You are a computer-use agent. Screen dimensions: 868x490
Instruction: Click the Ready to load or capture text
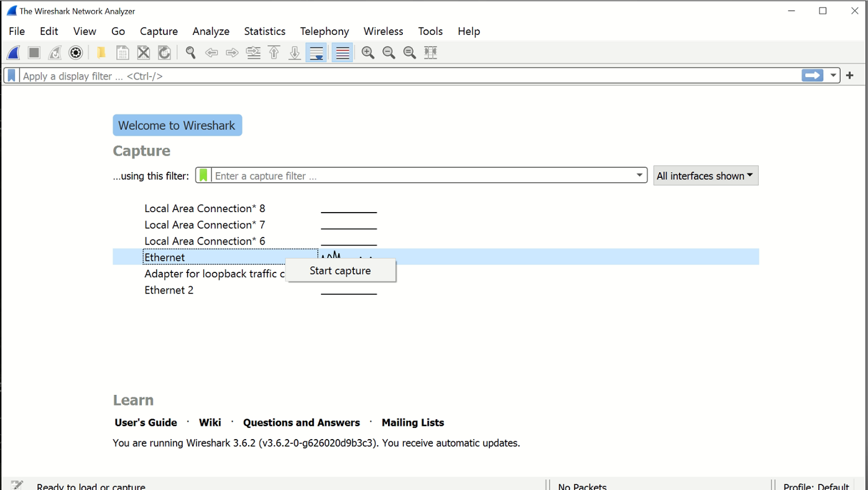91,486
